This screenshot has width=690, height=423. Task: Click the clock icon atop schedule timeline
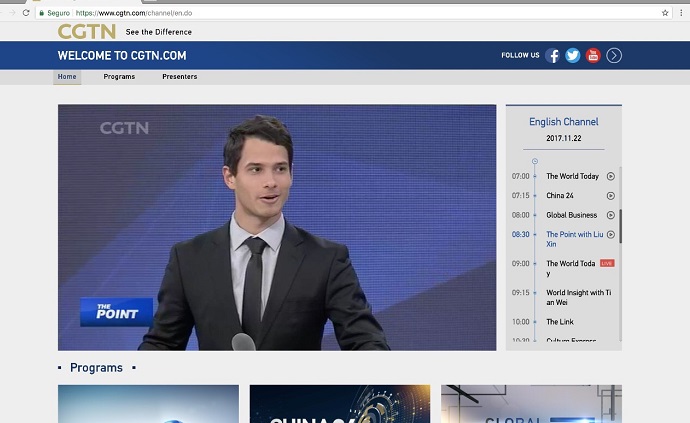[x=535, y=161]
